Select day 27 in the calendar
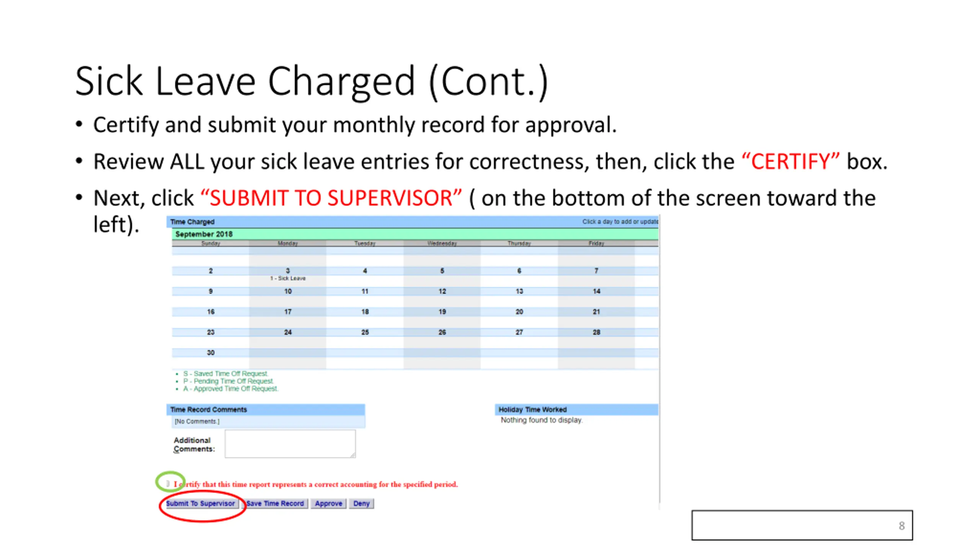The image size is (980, 551). coord(519,332)
